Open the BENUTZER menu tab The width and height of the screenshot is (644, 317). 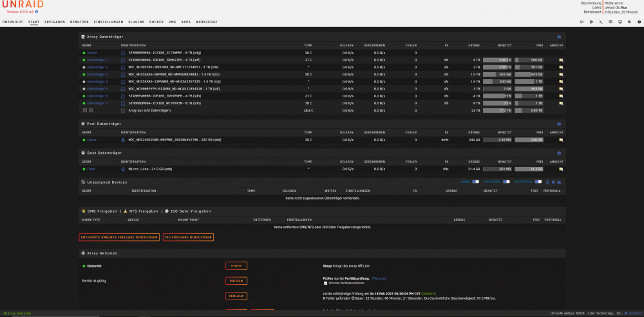click(79, 22)
